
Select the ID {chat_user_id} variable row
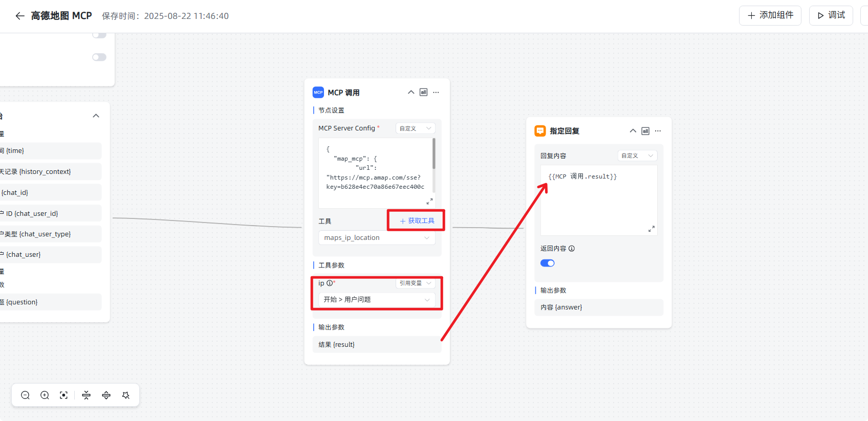click(x=50, y=214)
